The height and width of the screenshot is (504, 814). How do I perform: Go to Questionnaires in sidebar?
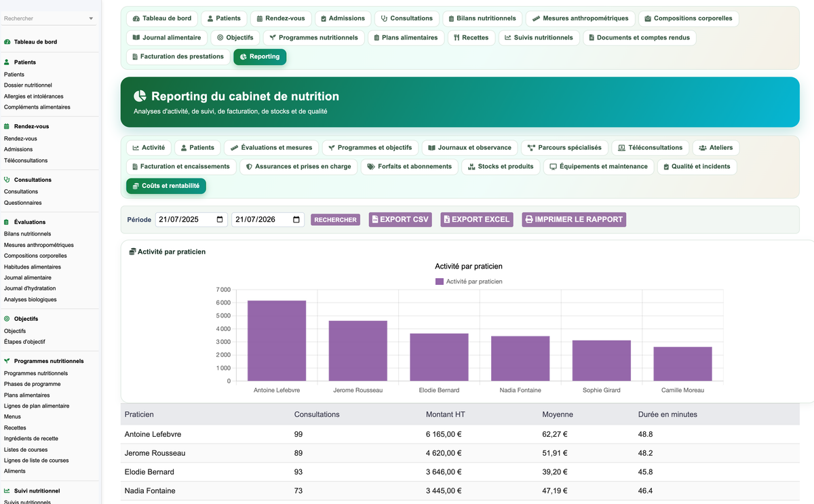22,203
